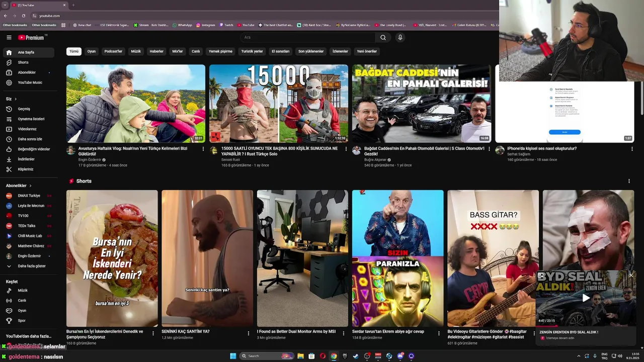Open WhatsApp bookmark in bookmarks bar
The height and width of the screenshot is (362, 644).
(x=182, y=25)
